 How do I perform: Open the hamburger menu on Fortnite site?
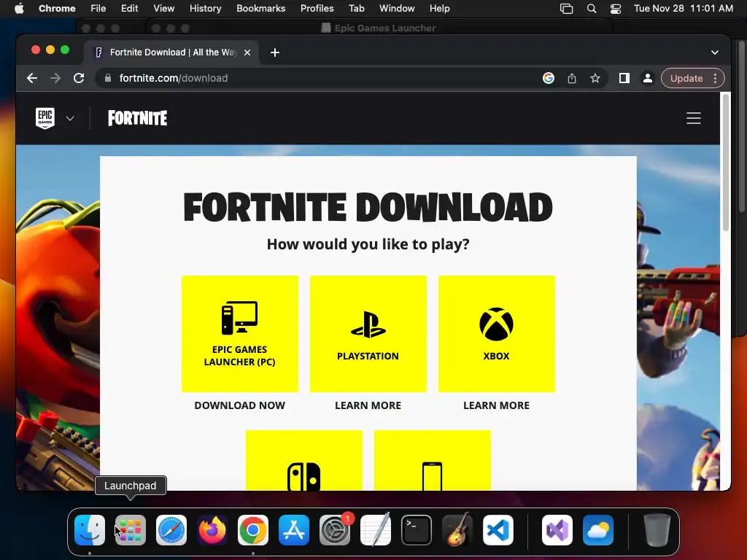click(694, 118)
